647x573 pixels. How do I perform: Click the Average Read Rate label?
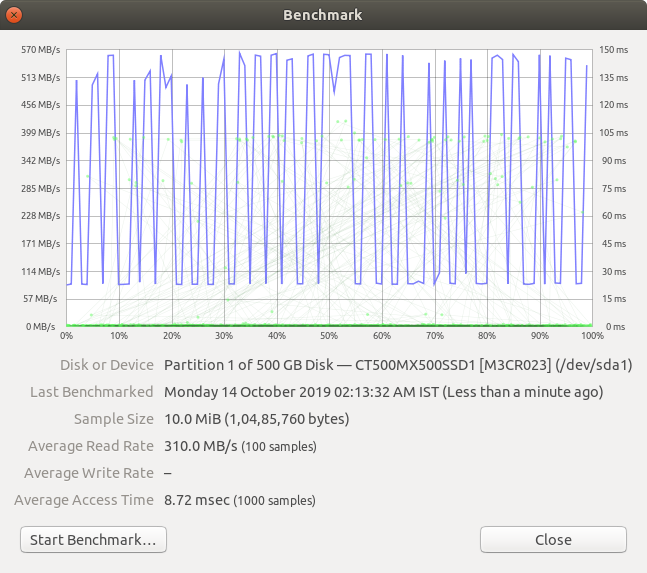click(x=91, y=446)
